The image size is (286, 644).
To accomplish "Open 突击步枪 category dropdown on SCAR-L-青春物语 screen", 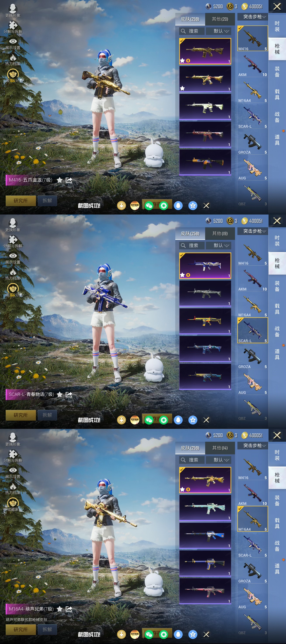I will 253,231.
